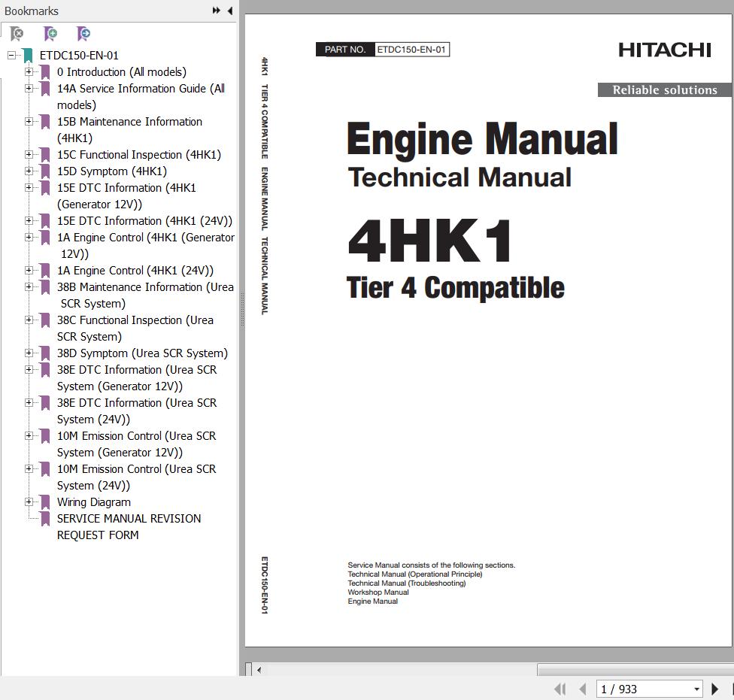This screenshot has width=734, height=700.
Task: Click the horizontal scrollbar thumb
Action: click(x=635, y=670)
